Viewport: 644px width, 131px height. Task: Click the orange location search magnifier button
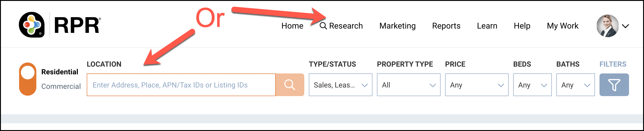(290, 85)
